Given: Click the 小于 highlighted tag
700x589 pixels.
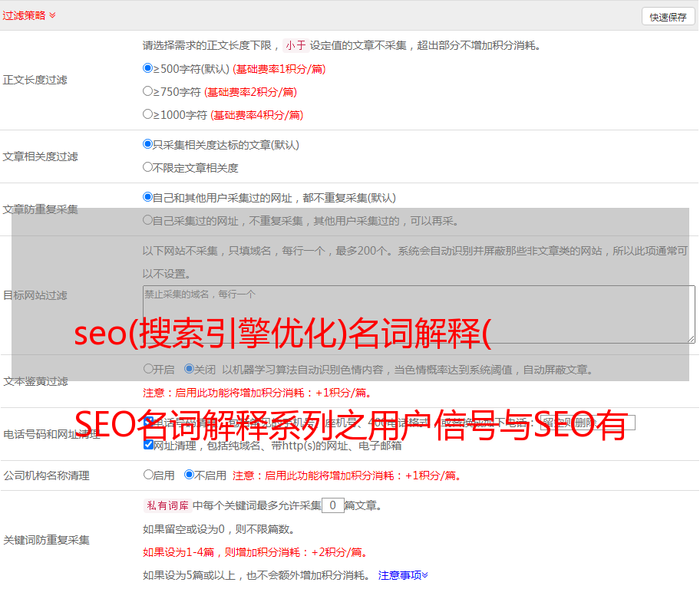Looking at the screenshot, I should (x=296, y=45).
